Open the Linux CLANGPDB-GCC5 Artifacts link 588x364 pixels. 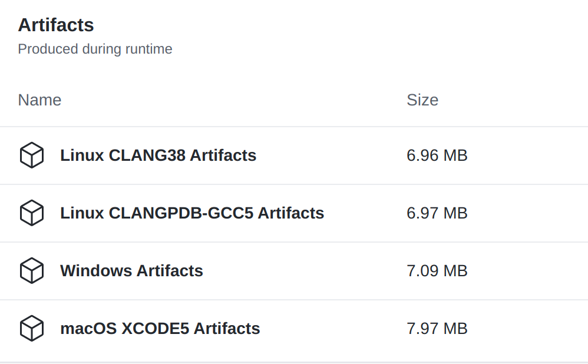(x=192, y=213)
